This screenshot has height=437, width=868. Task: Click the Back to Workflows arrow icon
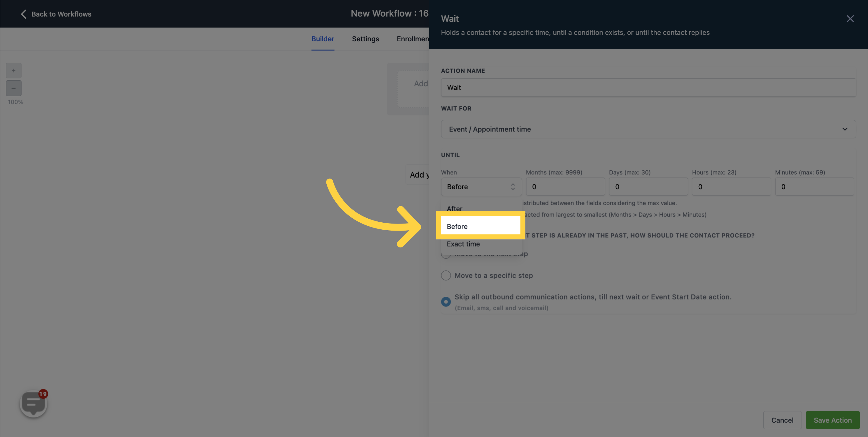click(23, 14)
